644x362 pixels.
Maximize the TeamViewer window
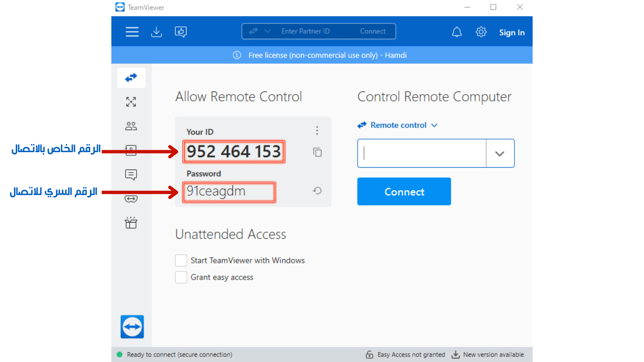click(493, 7)
